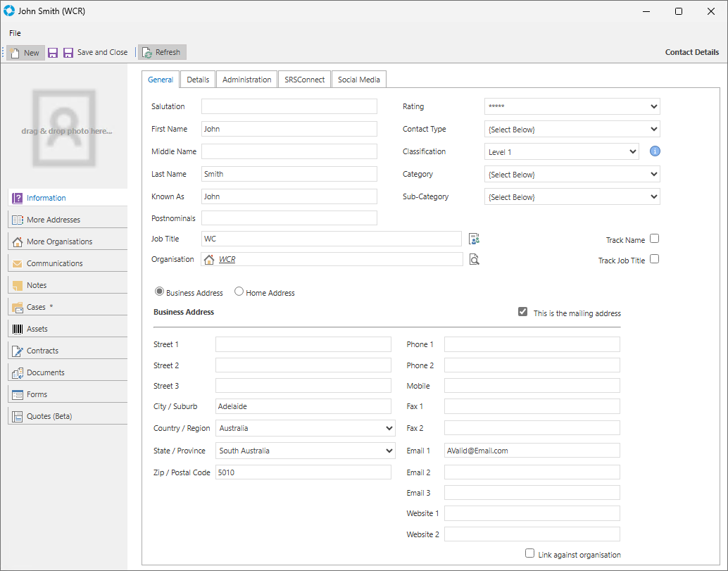Open the File menu
Viewport: 728px width, 571px height.
[x=15, y=33]
